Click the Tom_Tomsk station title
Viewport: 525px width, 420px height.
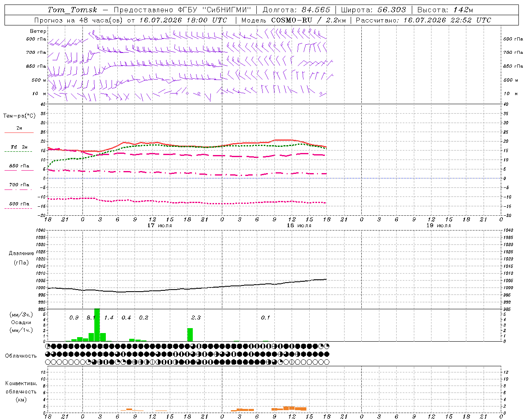[x=72, y=10]
